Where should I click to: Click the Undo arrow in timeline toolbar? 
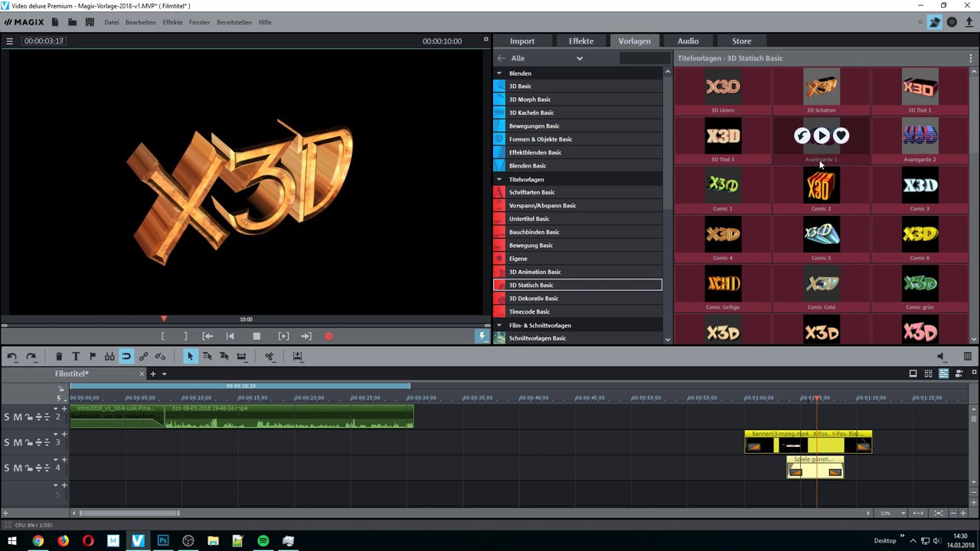point(12,357)
